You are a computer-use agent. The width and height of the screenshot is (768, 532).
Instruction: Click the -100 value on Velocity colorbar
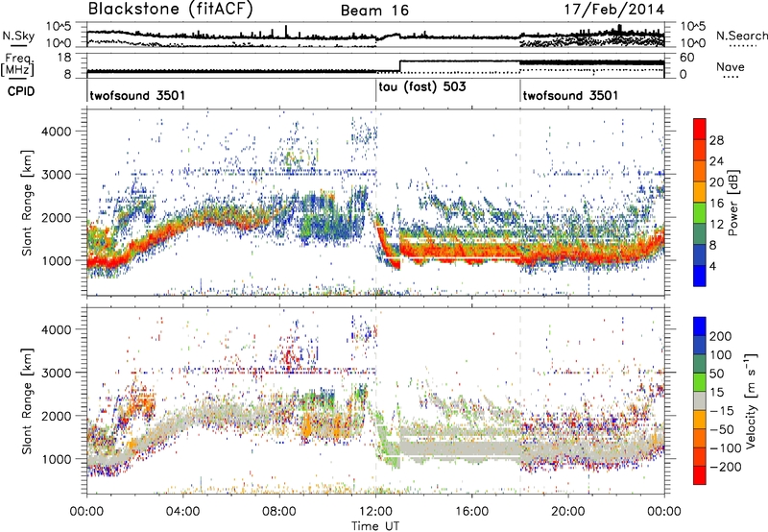[726, 448]
